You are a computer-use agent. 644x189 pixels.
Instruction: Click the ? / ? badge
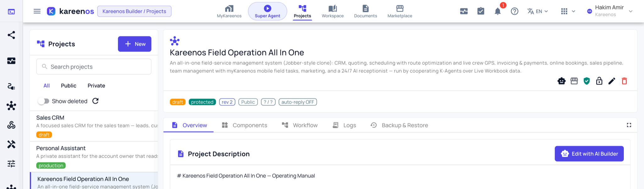point(268,102)
